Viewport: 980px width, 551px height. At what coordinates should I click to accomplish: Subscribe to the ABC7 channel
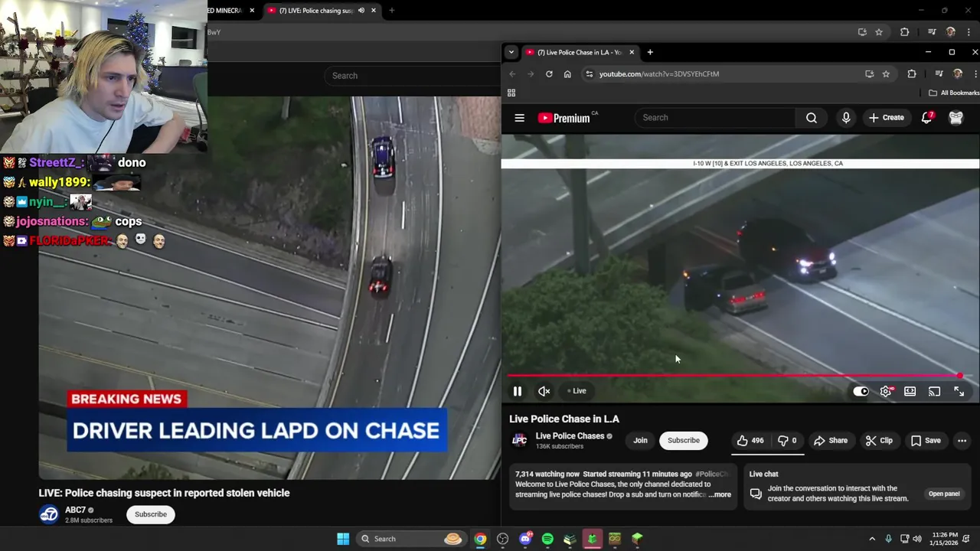coord(151,514)
